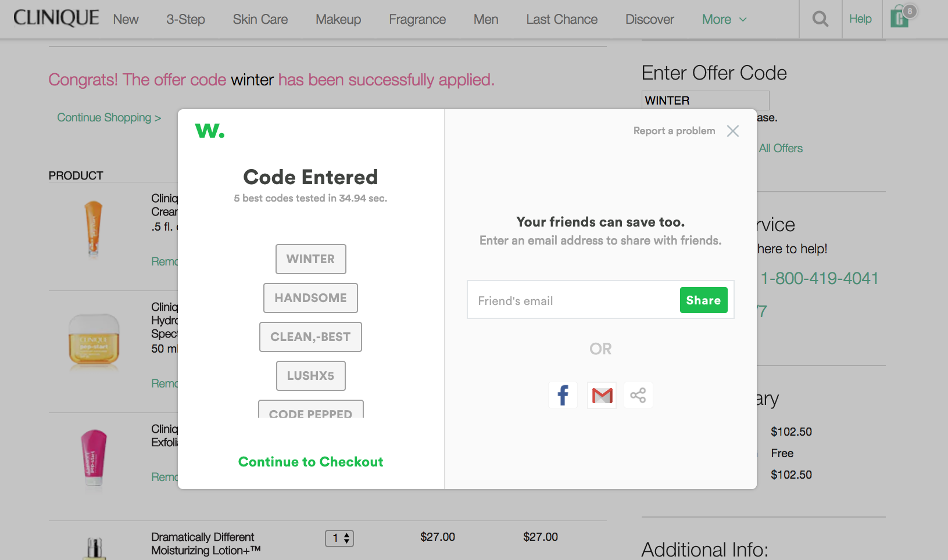948x560 pixels.
Task: Click the Continue Shopping link
Action: tap(109, 117)
